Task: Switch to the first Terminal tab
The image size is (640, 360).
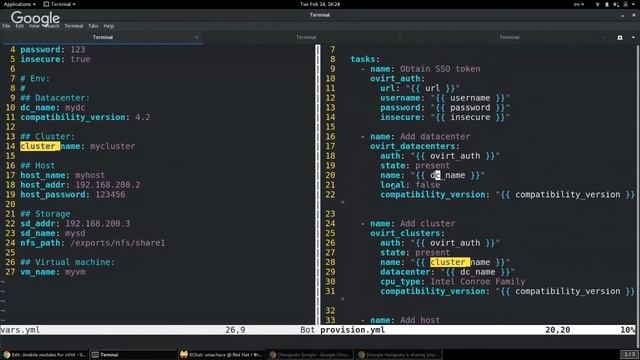Action: pyautogui.click(x=102, y=37)
